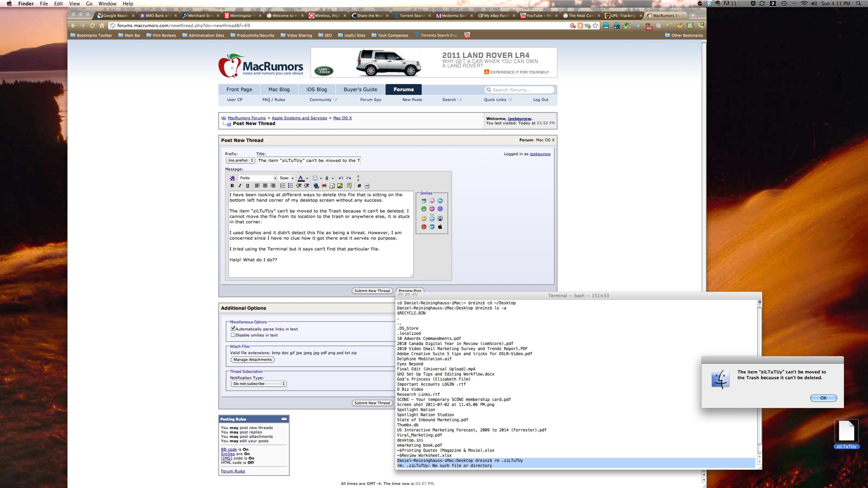868x488 pixels.
Task: Open the Forums tab
Action: click(403, 90)
